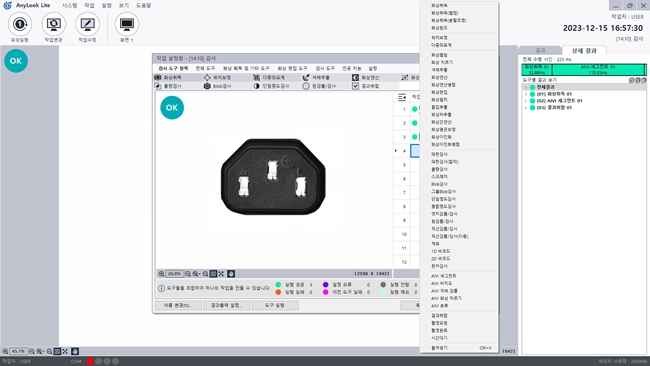Screen dimensions: 650x366
Task: Click the 결과출력 설정 button
Action: tap(226, 305)
